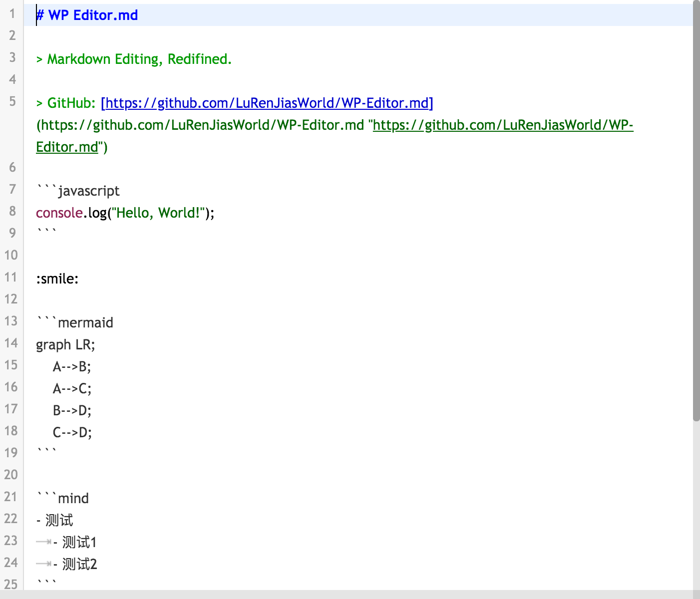
Task: Click line number 23 in gutter
Action: point(11,541)
